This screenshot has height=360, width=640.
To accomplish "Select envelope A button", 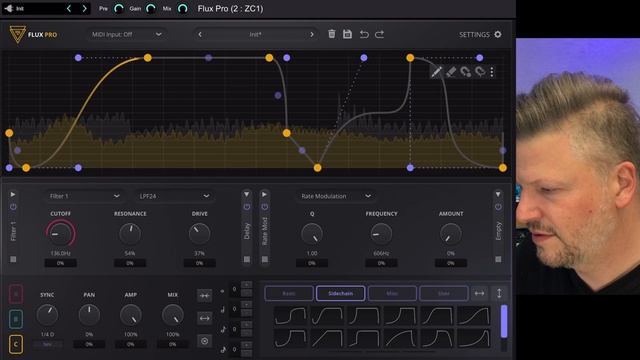I will [x=16, y=294].
